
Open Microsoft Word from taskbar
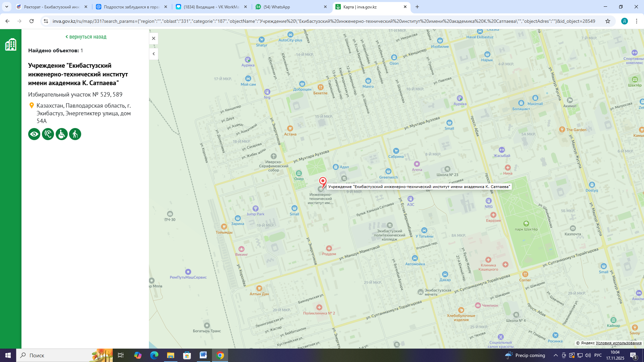coord(203,355)
